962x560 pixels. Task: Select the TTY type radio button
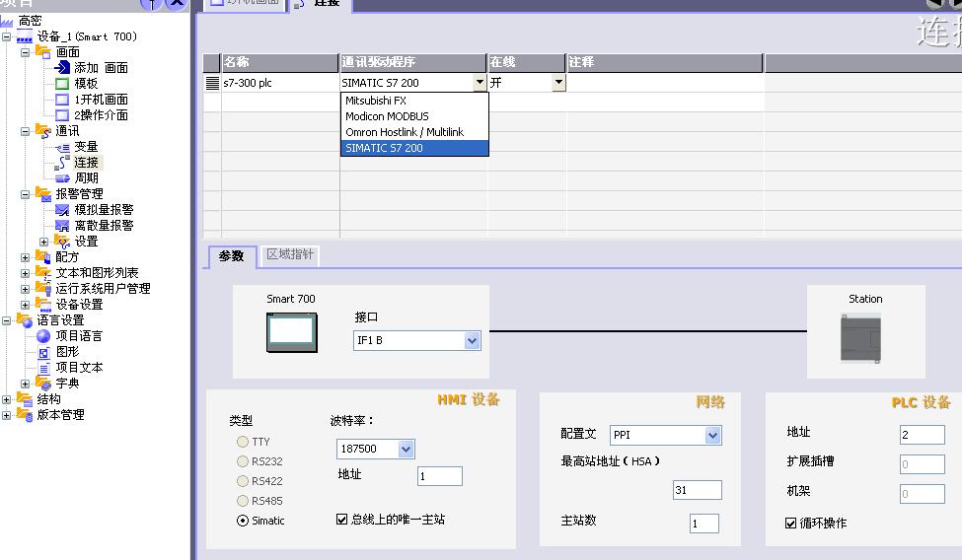click(243, 442)
